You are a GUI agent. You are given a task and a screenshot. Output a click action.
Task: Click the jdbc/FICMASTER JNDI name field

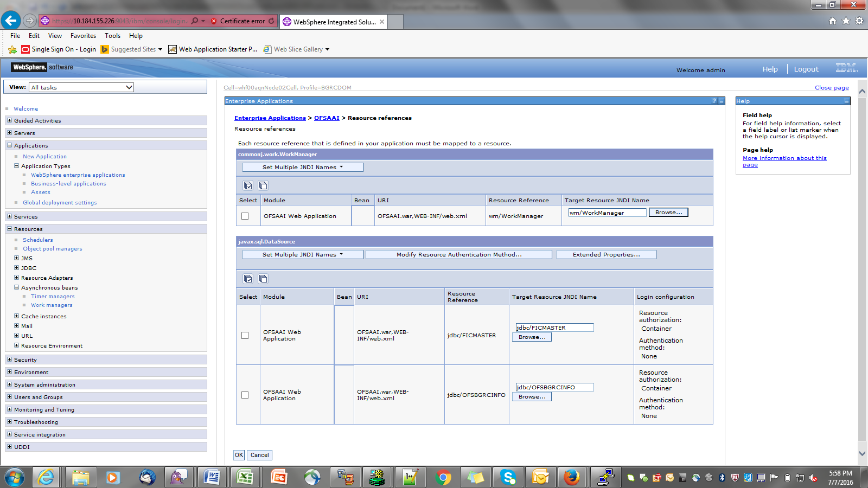(x=554, y=328)
